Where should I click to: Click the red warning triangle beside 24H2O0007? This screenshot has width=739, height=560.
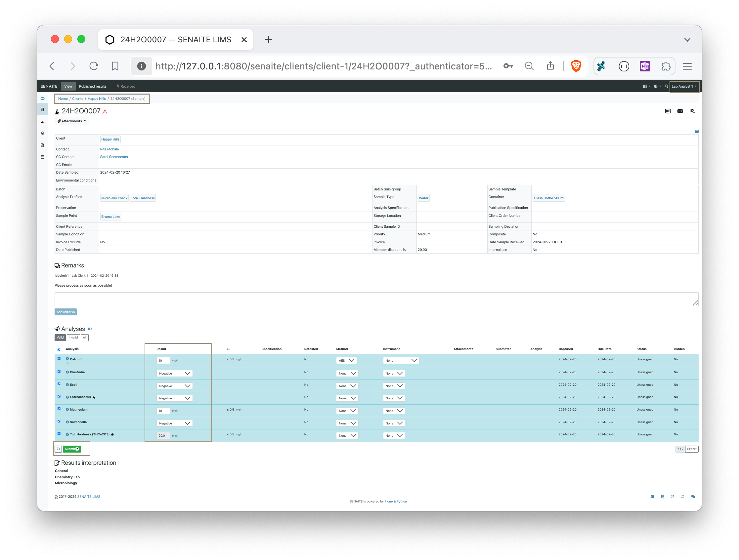tap(105, 111)
